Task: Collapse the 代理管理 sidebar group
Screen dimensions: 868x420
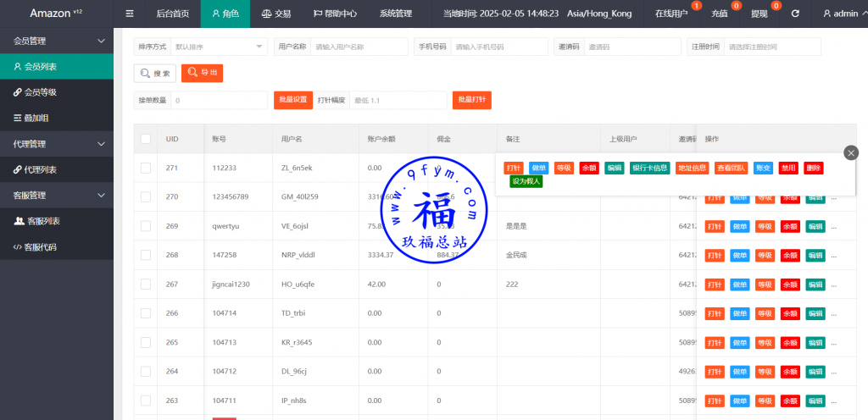Action: 56,144
